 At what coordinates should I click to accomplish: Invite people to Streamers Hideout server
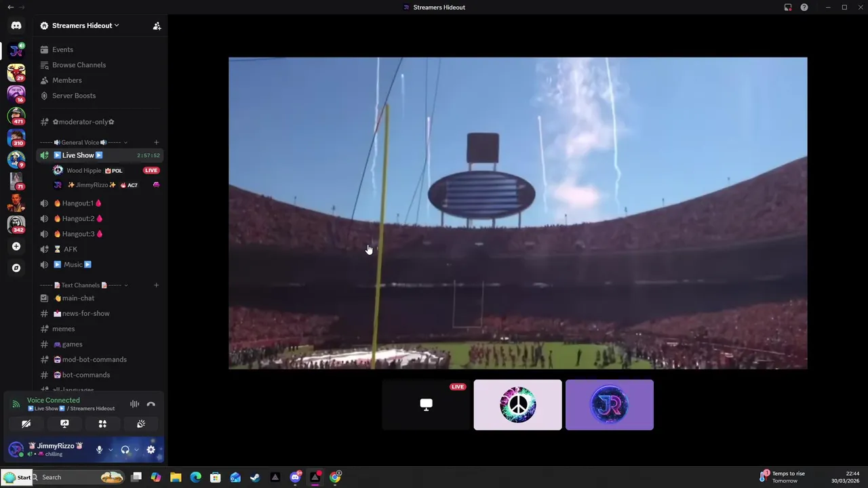pyautogui.click(x=157, y=26)
